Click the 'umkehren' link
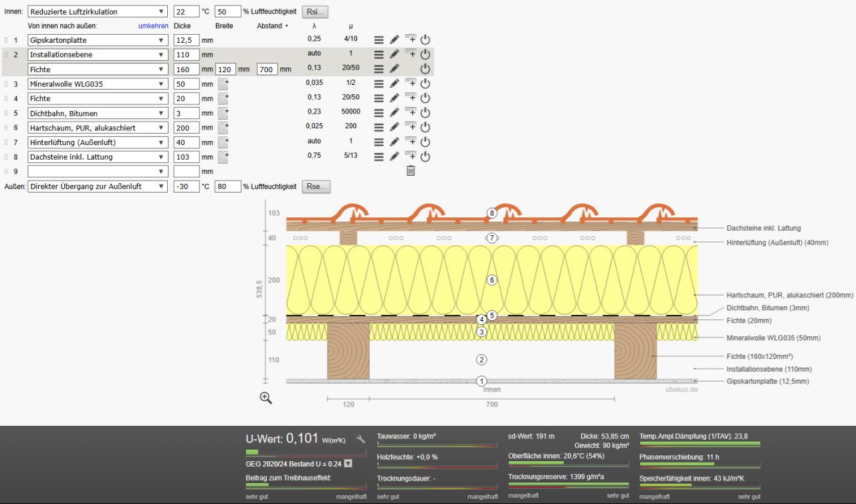The image size is (856, 504). (152, 26)
